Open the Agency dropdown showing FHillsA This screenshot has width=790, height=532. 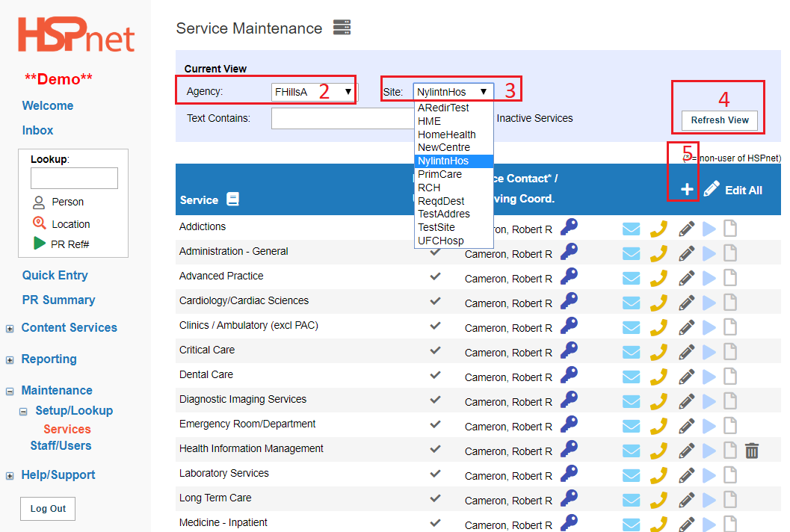pos(313,92)
